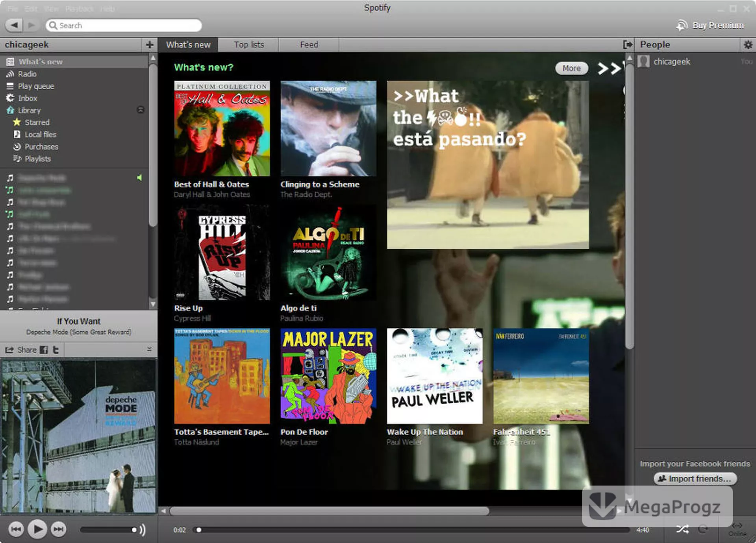Viewport: 756px width, 543px height.
Task: Open Fahrenheit 451 album cover
Action: (541, 376)
